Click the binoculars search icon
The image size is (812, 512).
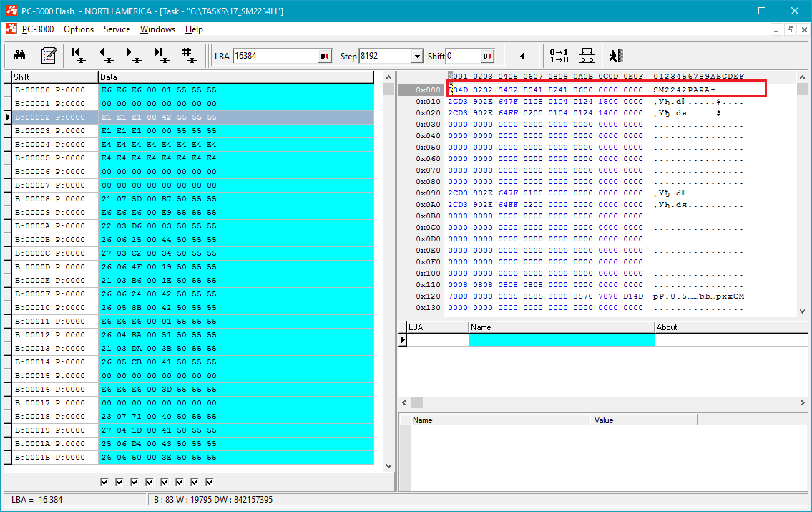20,55
